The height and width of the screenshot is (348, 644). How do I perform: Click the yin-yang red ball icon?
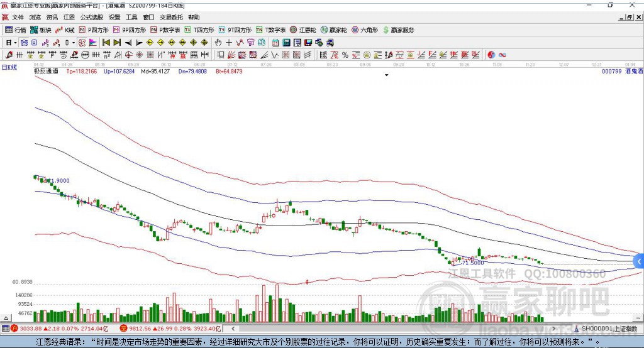pos(491,55)
